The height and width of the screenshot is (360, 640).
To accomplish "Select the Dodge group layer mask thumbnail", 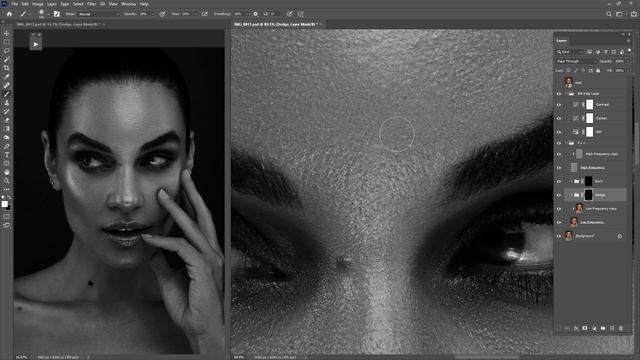I will (x=588, y=195).
